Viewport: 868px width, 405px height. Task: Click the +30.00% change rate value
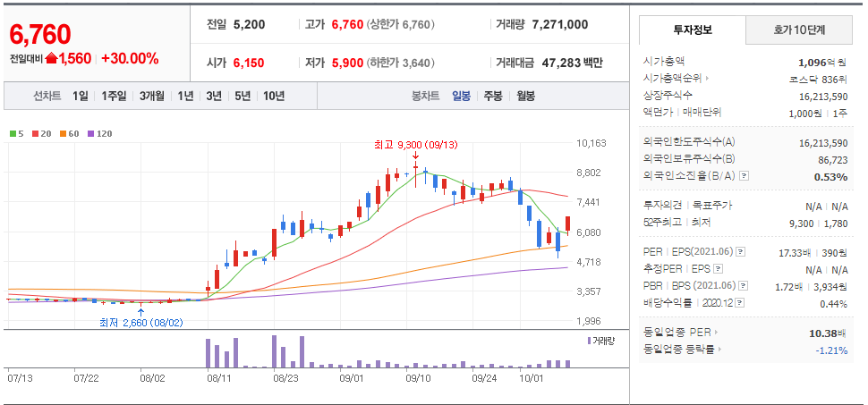tap(130, 59)
